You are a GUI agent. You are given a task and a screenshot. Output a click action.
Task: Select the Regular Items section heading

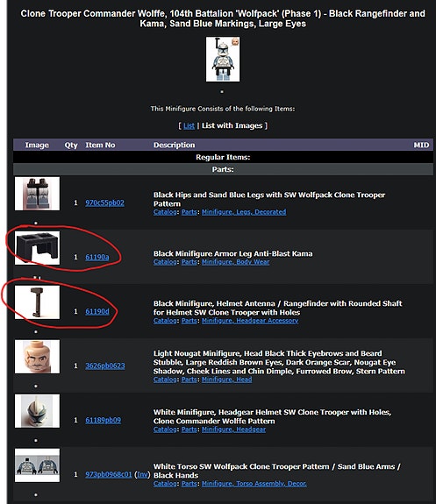(223, 157)
